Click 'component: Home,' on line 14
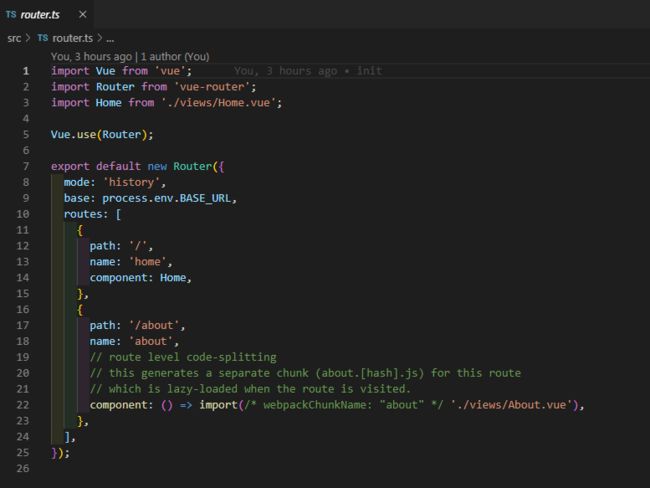This screenshot has height=488, width=650. 141,278
